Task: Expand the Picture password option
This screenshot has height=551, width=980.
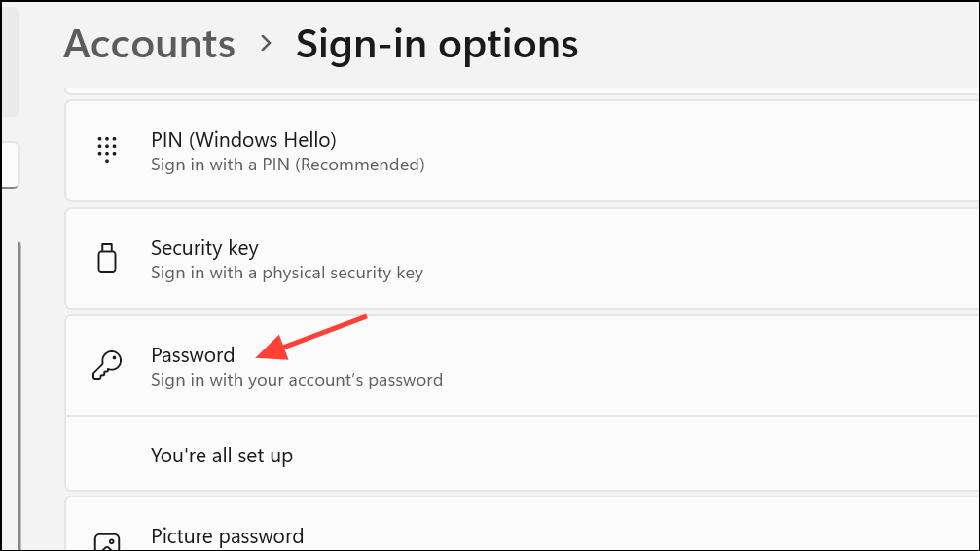Action: click(x=584, y=535)
